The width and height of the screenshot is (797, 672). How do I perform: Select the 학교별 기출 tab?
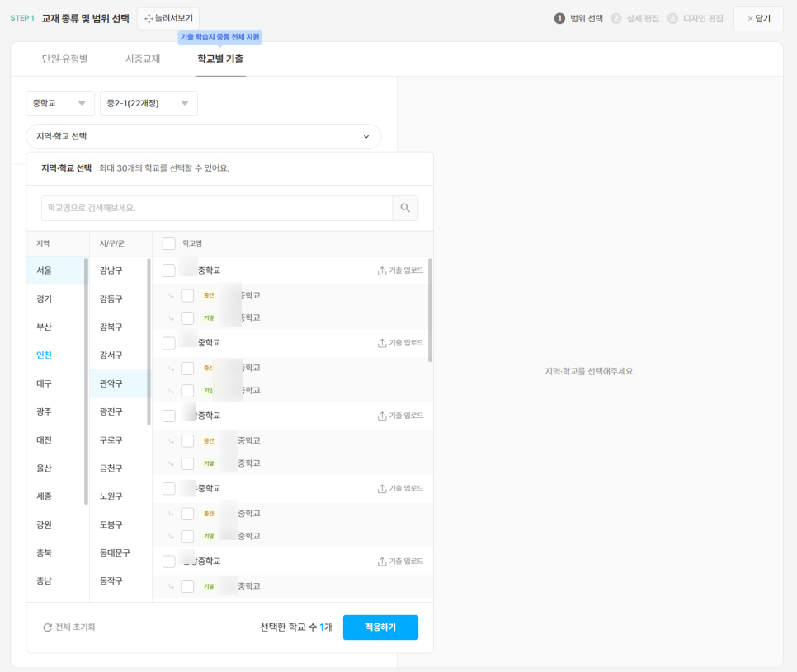(220, 59)
